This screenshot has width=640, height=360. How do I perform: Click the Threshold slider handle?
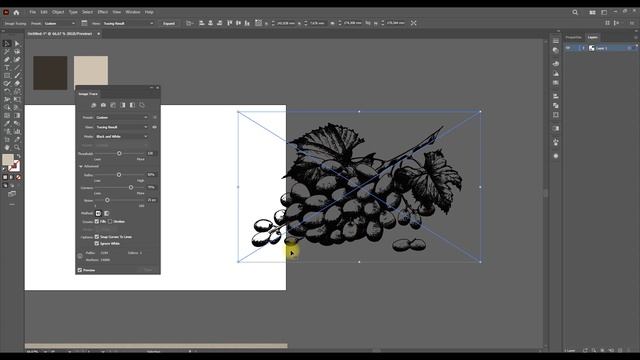pos(119,153)
